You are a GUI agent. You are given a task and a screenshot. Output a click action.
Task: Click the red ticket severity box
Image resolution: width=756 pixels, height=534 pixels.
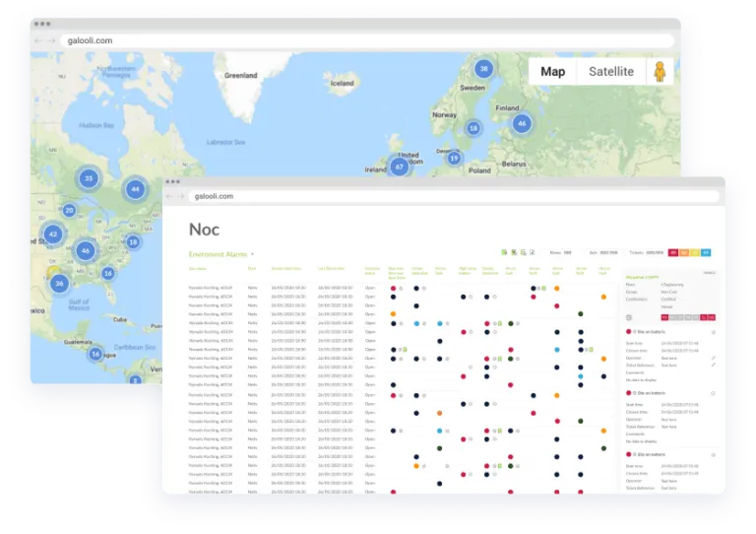673,252
